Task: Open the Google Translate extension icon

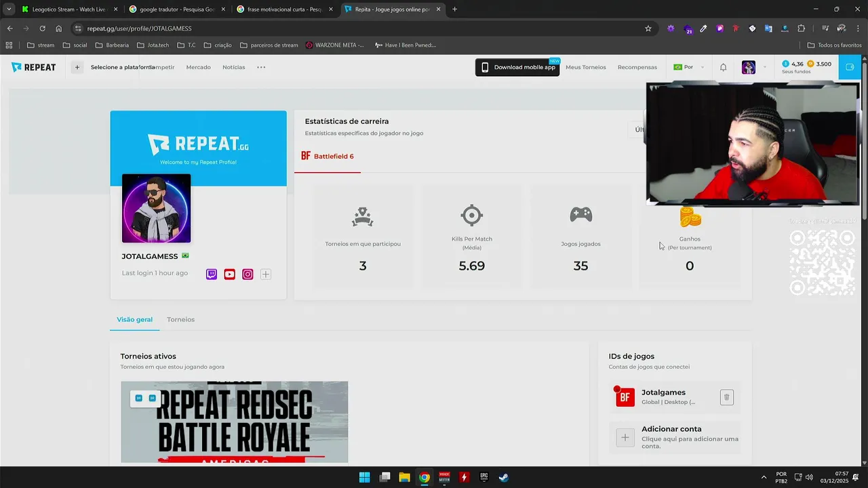Action: pos(768,28)
